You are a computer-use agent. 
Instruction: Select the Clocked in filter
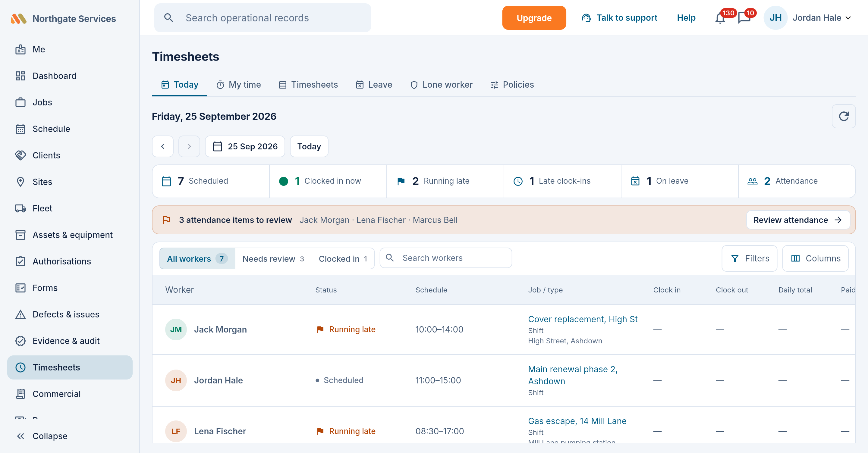343,259
